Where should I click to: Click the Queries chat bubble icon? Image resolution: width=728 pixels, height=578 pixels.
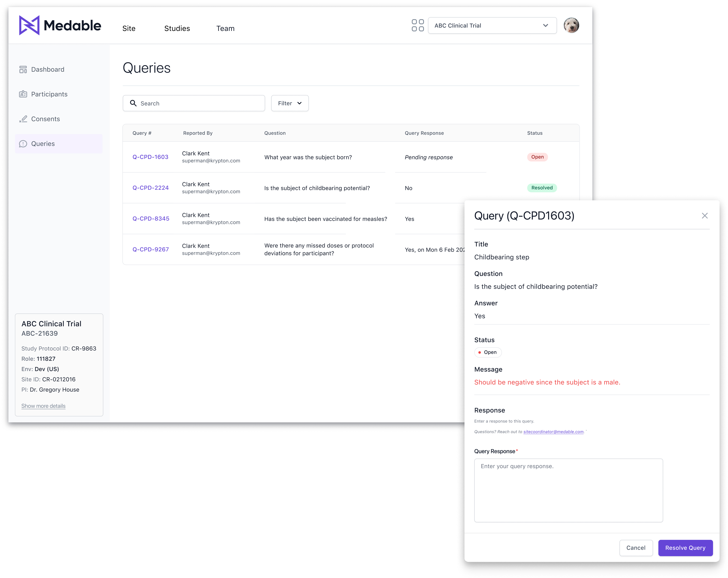(x=23, y=144)
